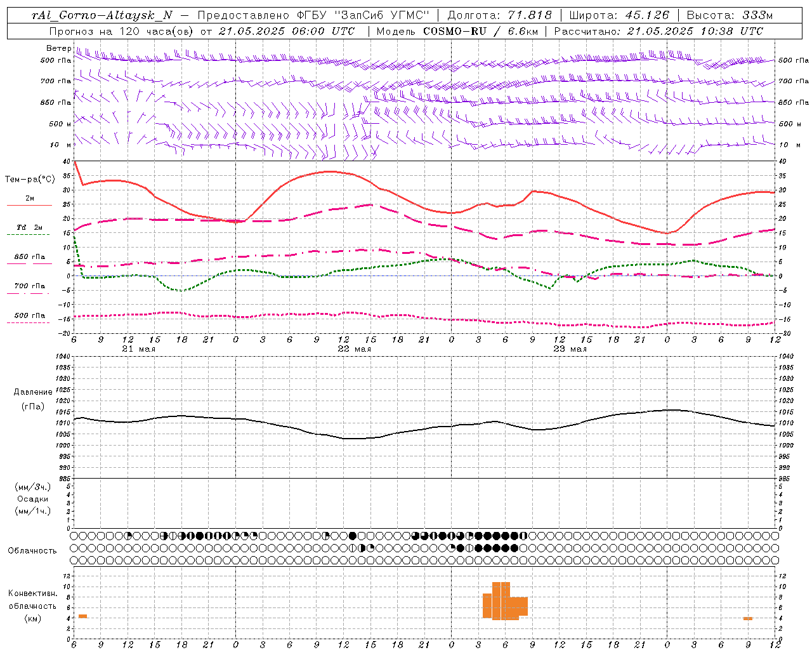Viewport: 812px width, 650px height.
Task: Click the Ветер wind panel label
Action: (58, 48)
